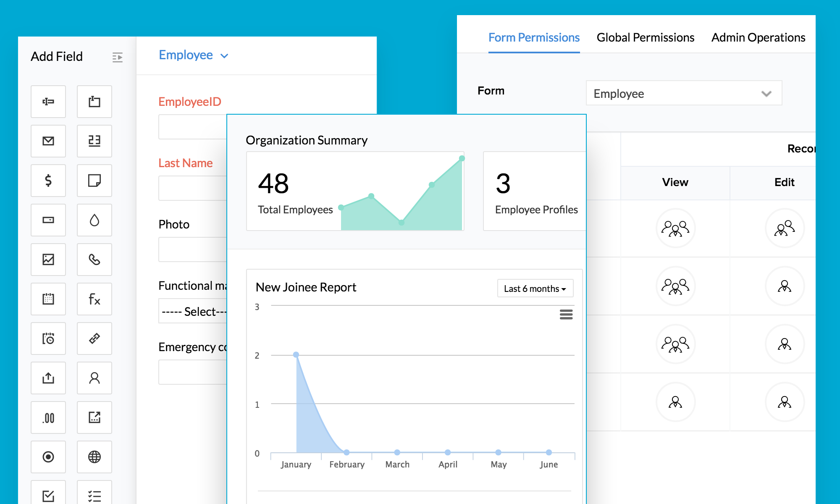The width and height of the screenshot is (840, 504).
Task: Click the EmployeeID input field
Action: click(193, 127)
